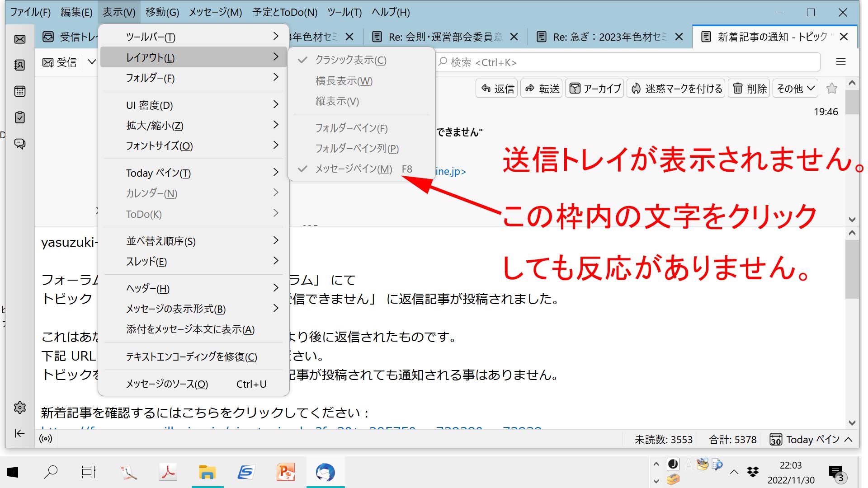This screenshot has height=488, width=868.
Task: Select クラシック表示 layout option
Action: pos(350,60)
